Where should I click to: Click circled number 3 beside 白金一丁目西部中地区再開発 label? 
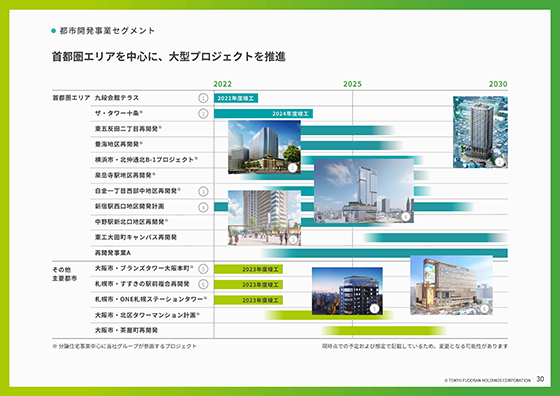tap(203, 191)
